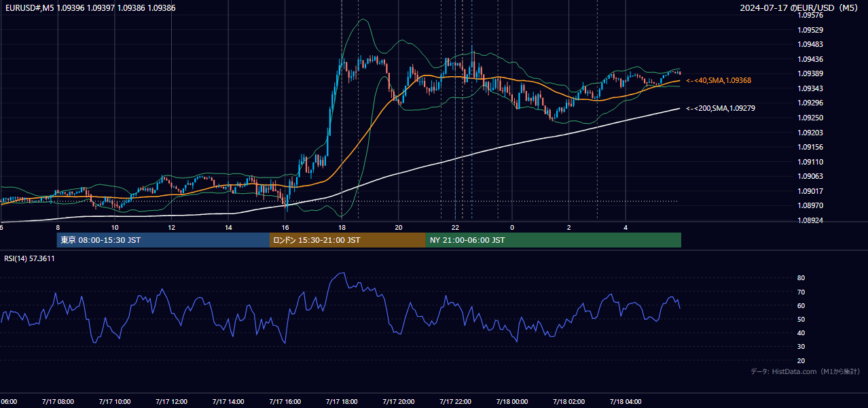This screenshot has height=408, width=868.
Task: Click hour label 0 under price chart
Action: click(512, 227)
